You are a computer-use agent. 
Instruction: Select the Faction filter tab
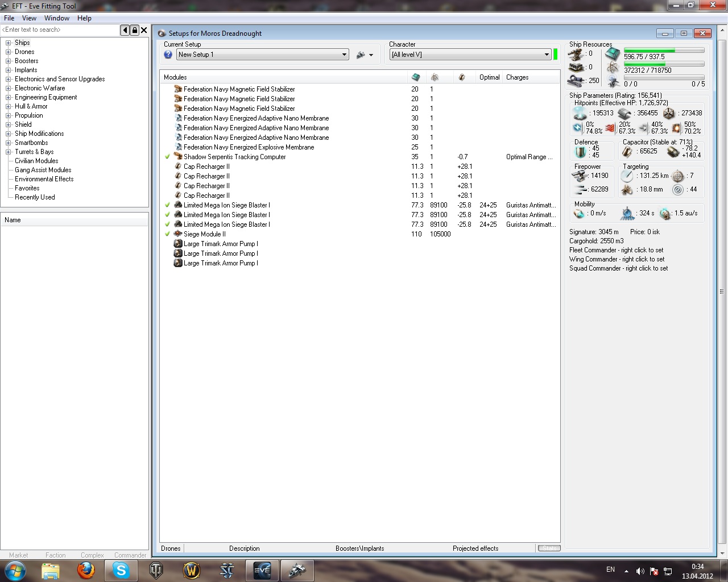point(55,555)
